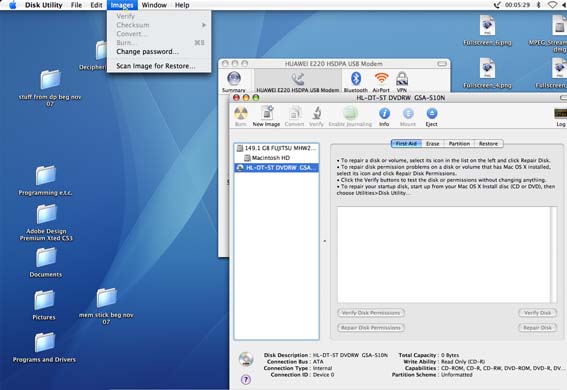Expand the Checksum submenu arrow
The width and height of the screenshot is (567, 390).
[204, 25]
